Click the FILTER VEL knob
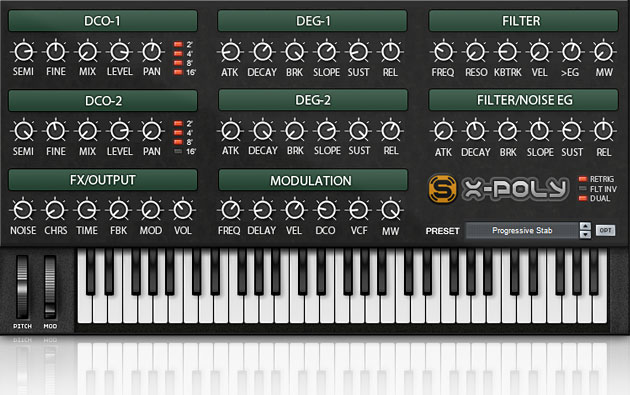 pos(539,52)
